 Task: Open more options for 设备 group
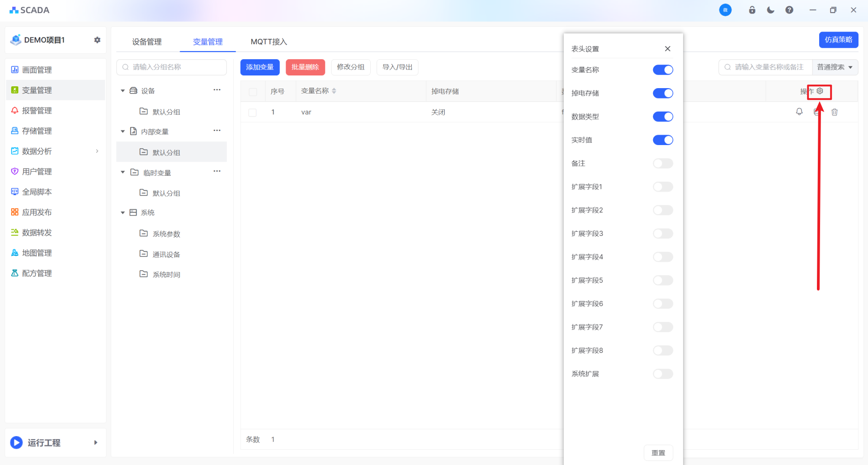coord(217,90)
